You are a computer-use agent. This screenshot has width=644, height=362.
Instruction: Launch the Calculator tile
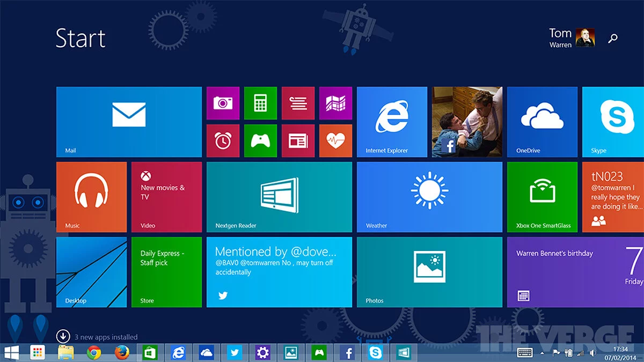[260, 103]
